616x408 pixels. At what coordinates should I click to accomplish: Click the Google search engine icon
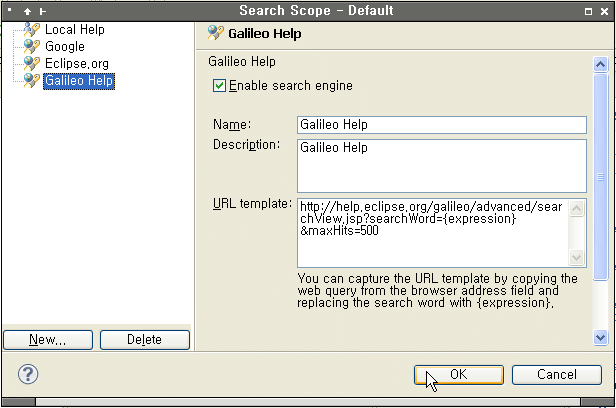click(31, 46)
